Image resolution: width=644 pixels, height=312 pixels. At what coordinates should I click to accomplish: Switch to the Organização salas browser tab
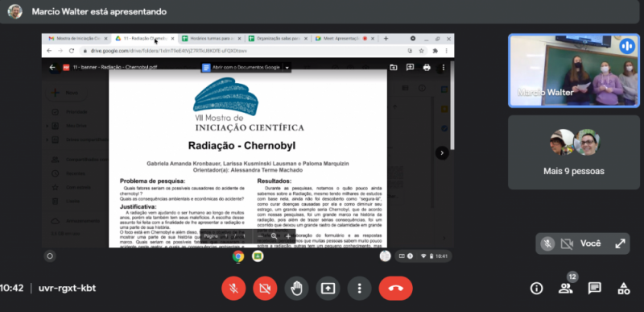278,38
